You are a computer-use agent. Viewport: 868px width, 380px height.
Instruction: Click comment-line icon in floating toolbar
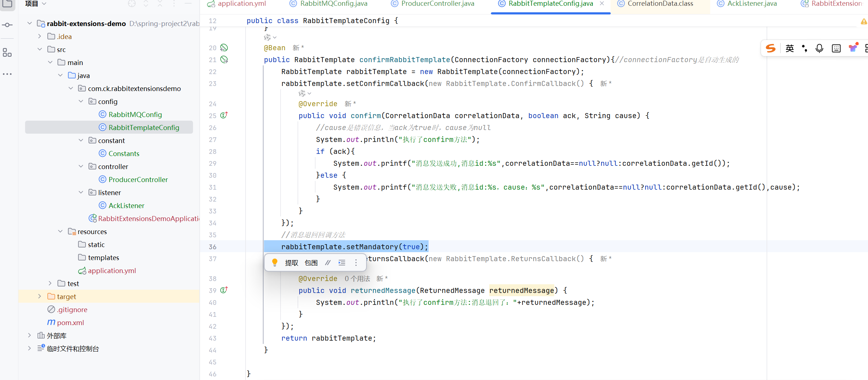pos(327,263)
